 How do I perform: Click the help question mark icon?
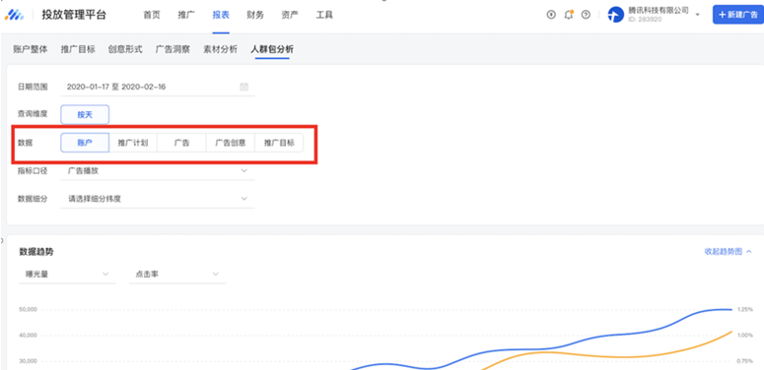click(586, 15)
